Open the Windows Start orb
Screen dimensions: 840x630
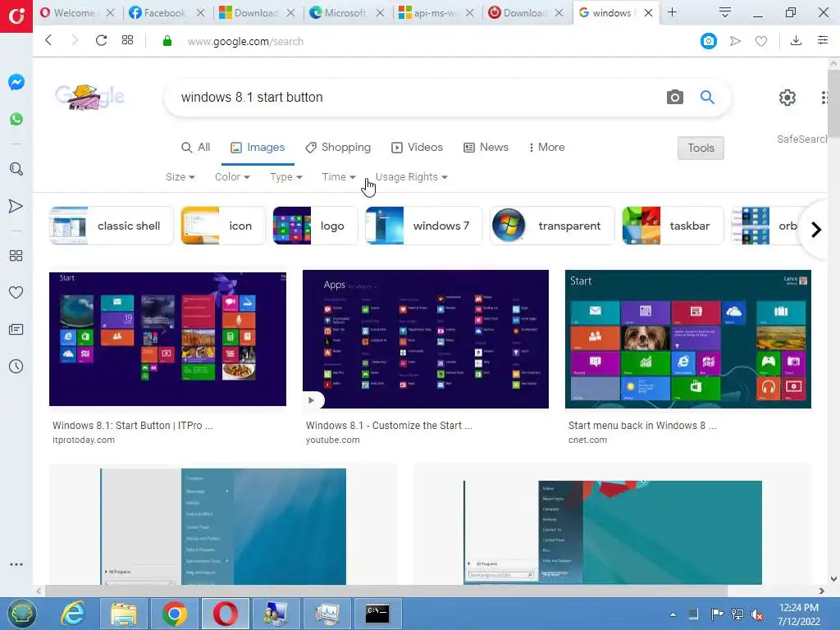[21, 614]
